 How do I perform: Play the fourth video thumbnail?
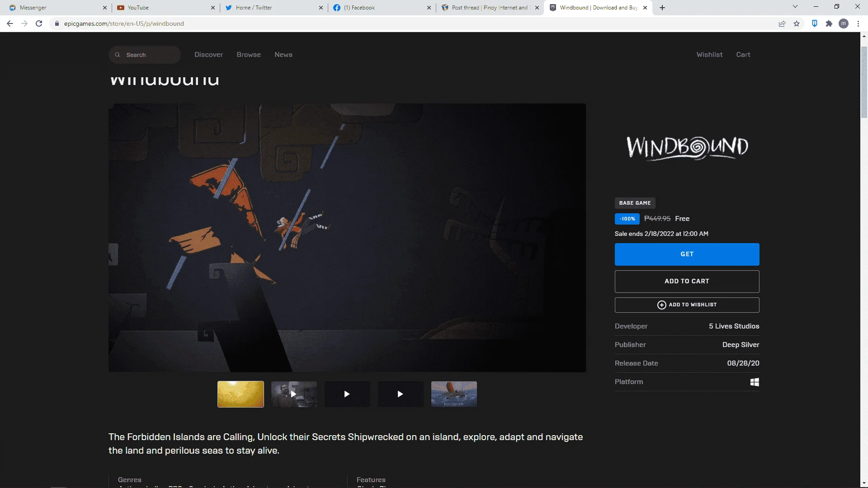tap(401, 394)
